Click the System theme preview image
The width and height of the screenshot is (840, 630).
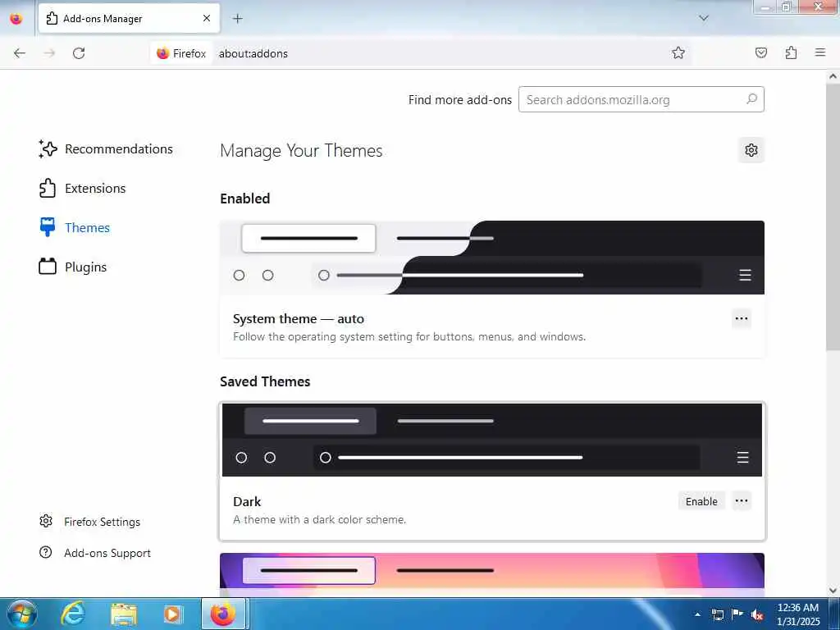[492, 258]
